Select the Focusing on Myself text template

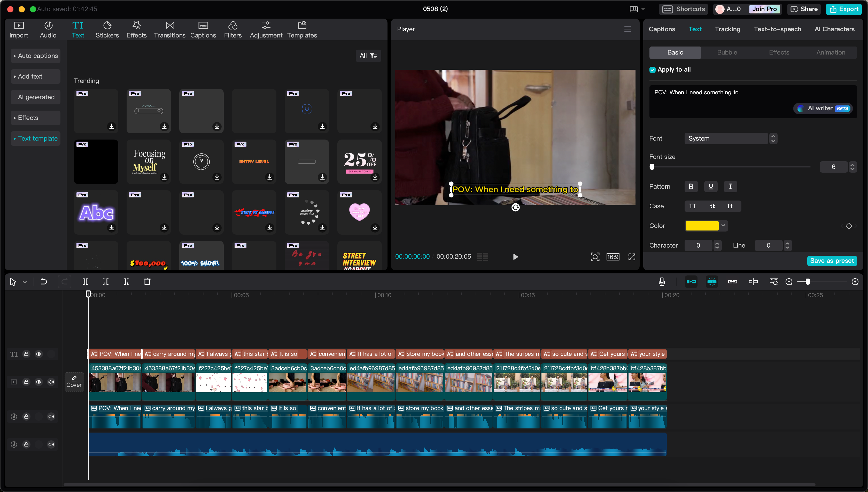[x=149, y=161]
